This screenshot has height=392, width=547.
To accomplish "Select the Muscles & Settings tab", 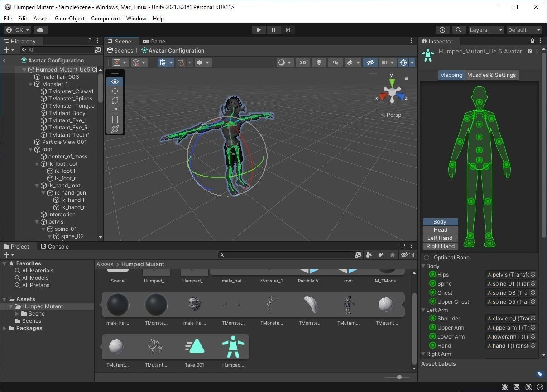I will click(x=491, y=75).
